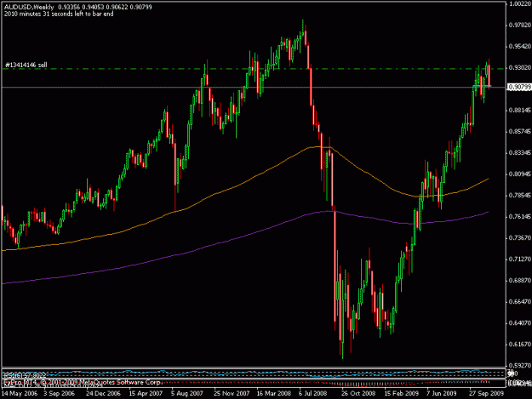Click the 0.66470 price axis label
The width and height of the screenshot is (532, 399).
(x=519, y=302)
